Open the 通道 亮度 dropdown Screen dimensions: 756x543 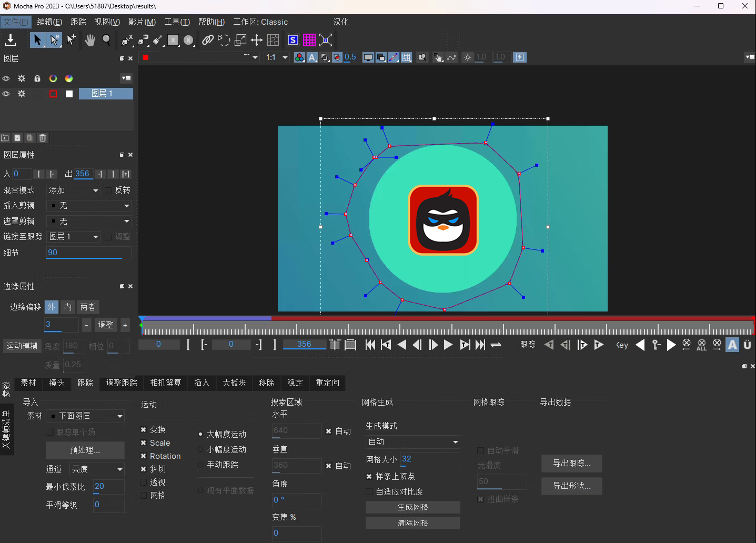tap(97, 469)
